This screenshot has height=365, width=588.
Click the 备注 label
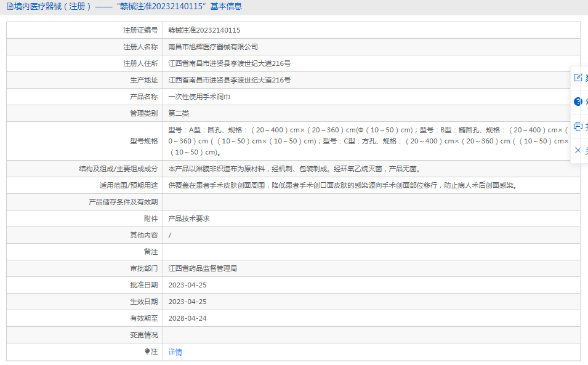(151, 252)
